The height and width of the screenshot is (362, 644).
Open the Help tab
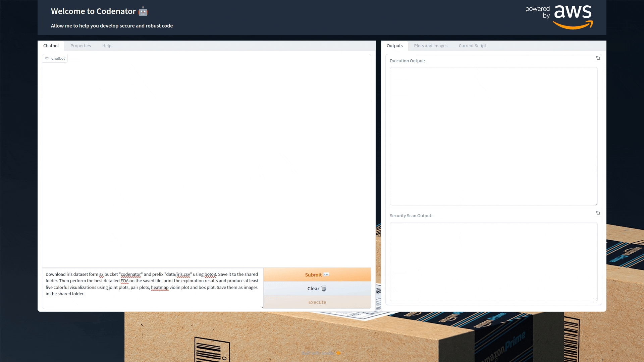(x=107, y=46)
